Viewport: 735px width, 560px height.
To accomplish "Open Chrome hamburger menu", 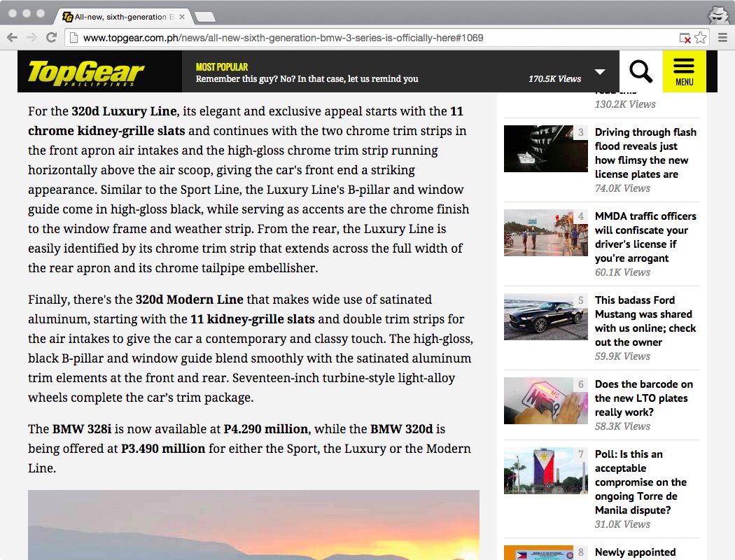I will [723, 38].
